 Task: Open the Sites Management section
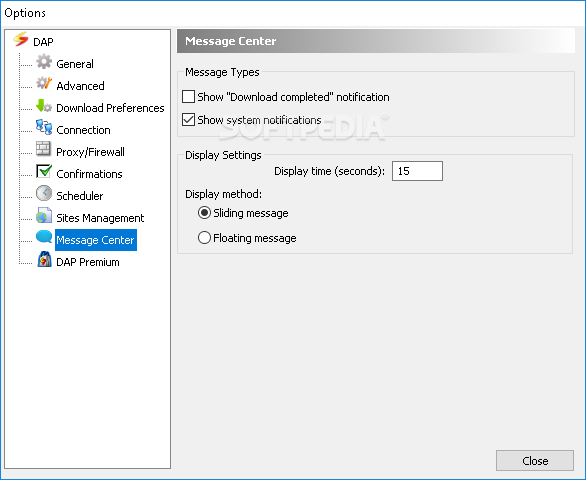[x=100, y=218]
